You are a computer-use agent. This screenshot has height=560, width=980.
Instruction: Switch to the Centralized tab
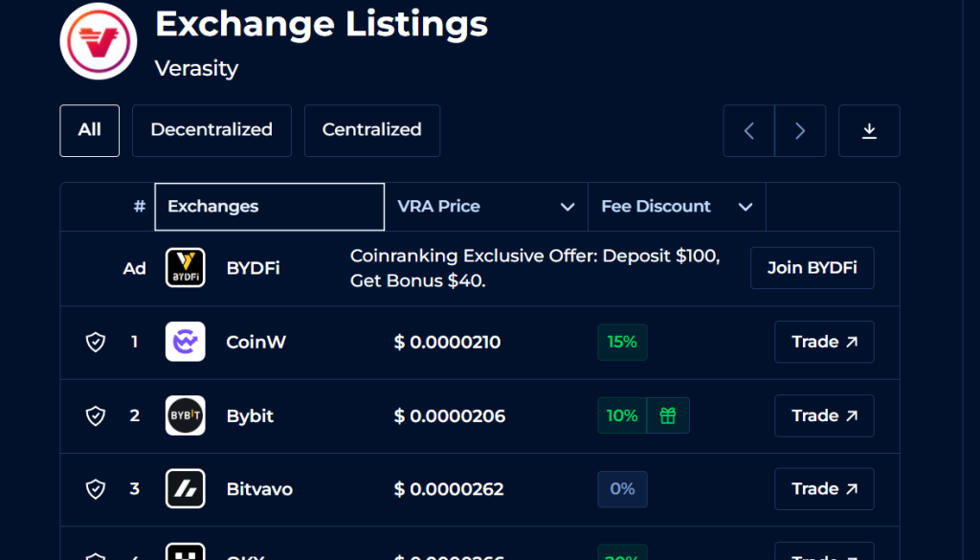tap(371, 130)
